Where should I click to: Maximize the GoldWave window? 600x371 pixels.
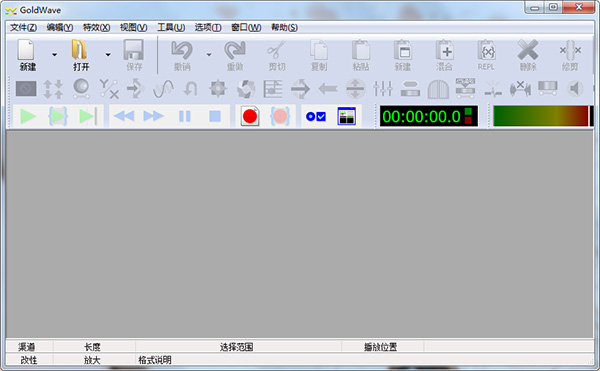coord(553,7)
